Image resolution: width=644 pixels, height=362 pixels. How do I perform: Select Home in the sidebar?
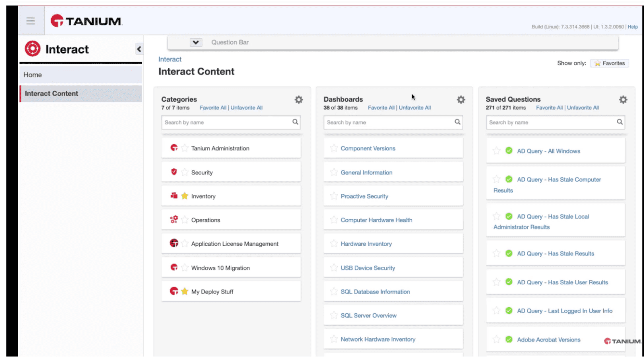click(80, 75)
